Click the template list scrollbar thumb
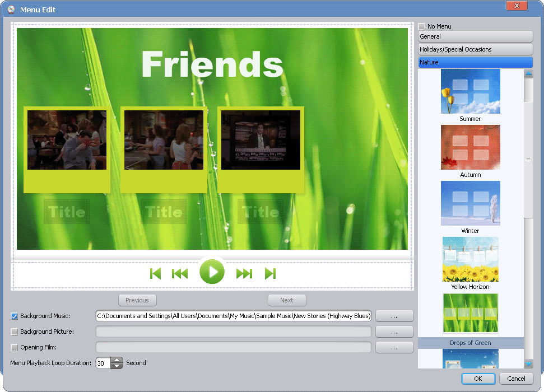The image size is (544, 392). point(528,160)
